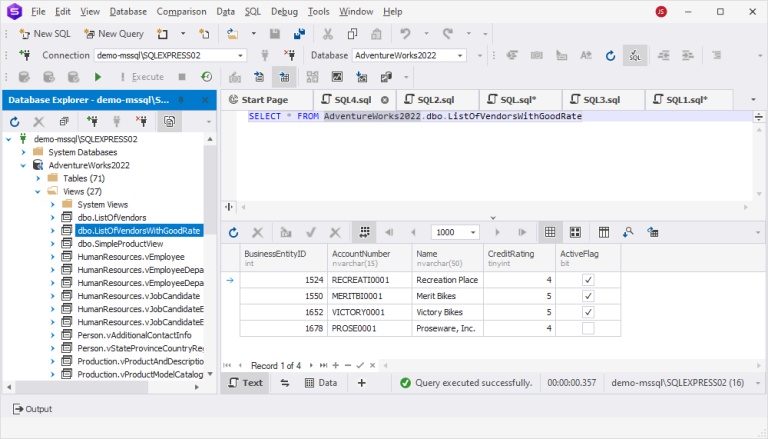Click the New SQL toolbar button
Image resolution: width=768 pixels, height=439 pixels.
(x=45, y=34)
